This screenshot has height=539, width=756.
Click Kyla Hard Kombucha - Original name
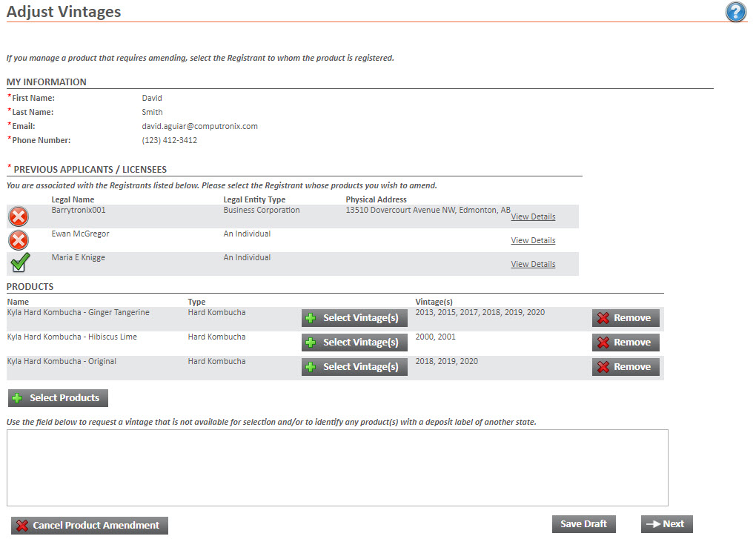click(x=62, y=362)
